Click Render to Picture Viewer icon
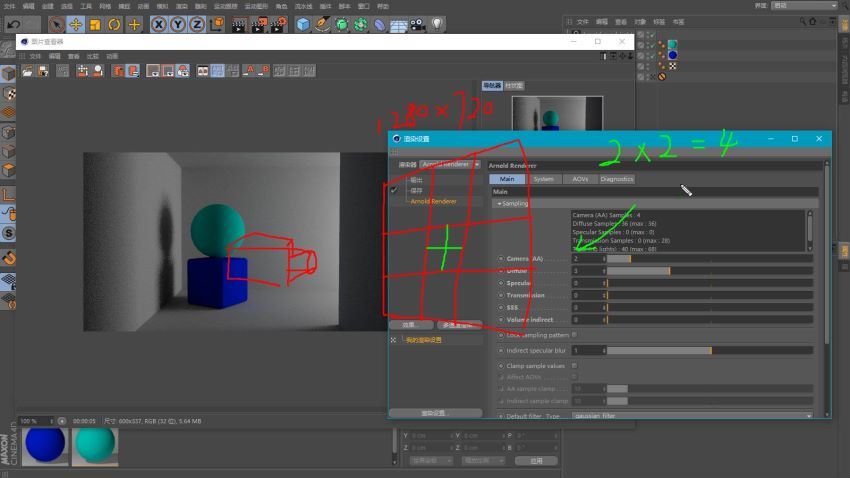Image resolution: width=850 pixels, height=478 pixels. point(259,24)
